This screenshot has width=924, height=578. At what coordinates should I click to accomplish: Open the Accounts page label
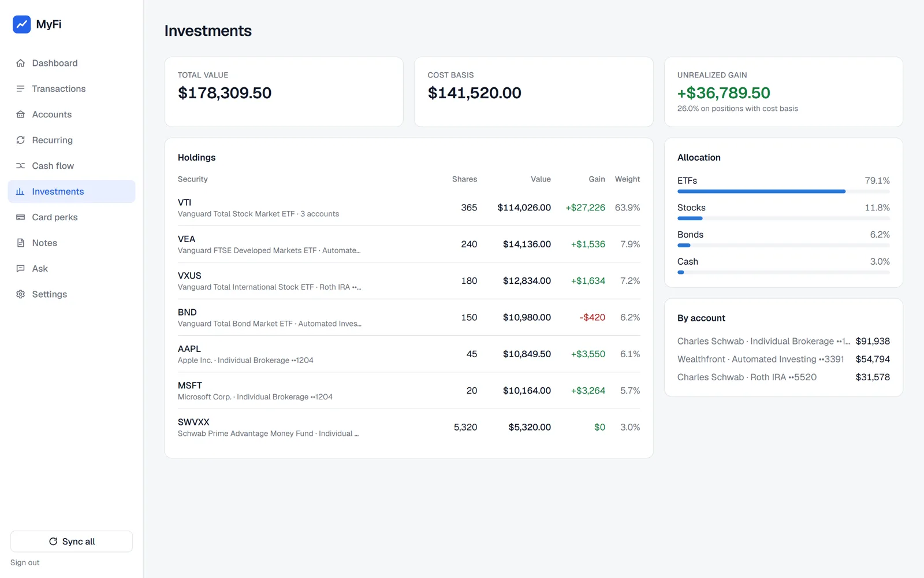coord(52,114)
